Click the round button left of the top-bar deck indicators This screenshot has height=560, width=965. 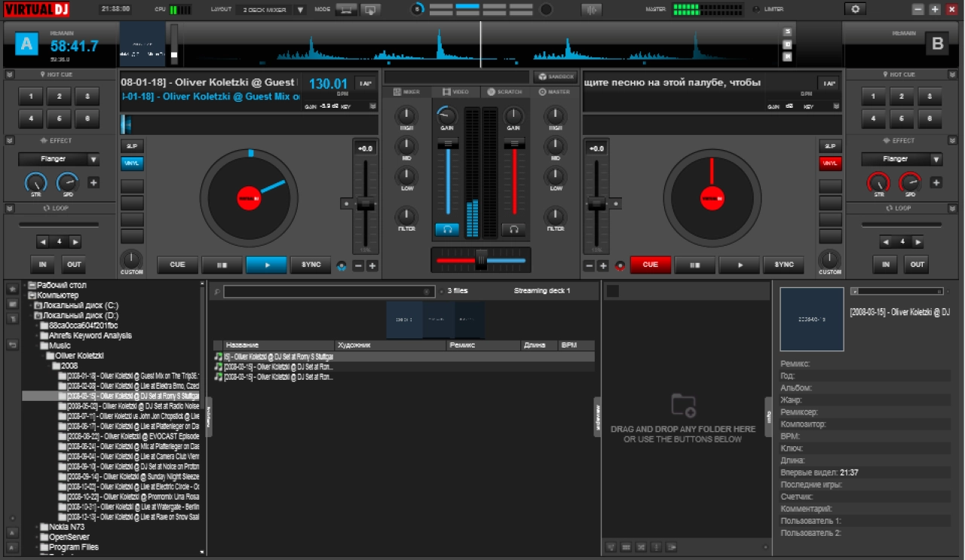pos(418,9)
